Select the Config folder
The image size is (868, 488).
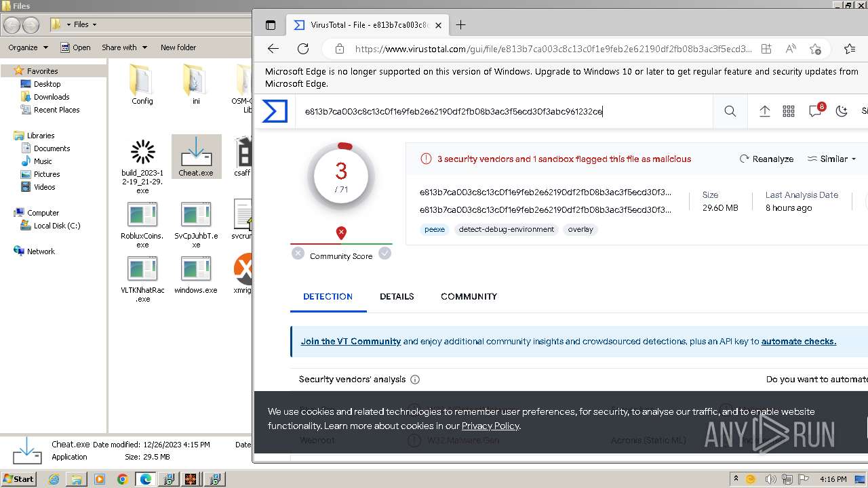coord(142,84)
